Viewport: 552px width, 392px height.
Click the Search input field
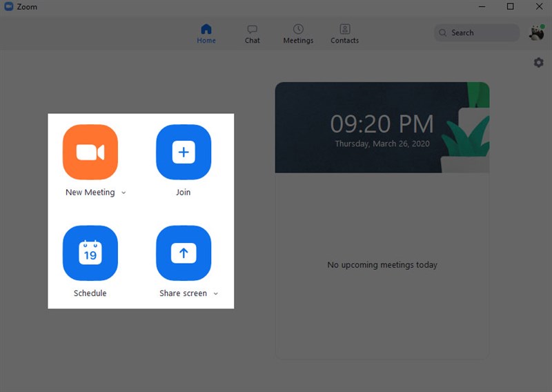477,32
